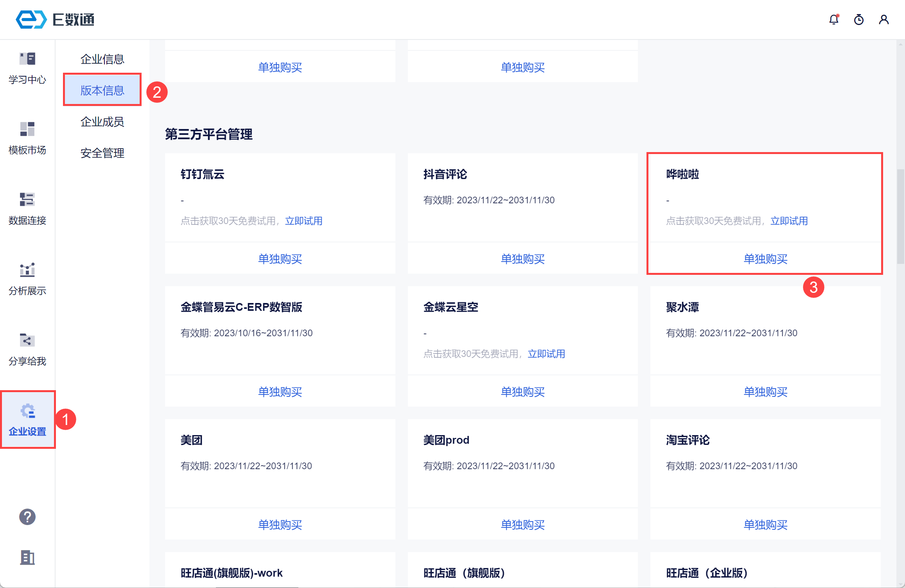Select 企业信息 menu item
The image size is (905, 588).
(x=102, y=59)
